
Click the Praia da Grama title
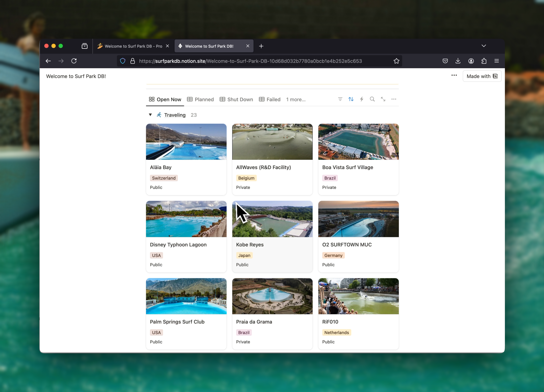coord(254,322)
